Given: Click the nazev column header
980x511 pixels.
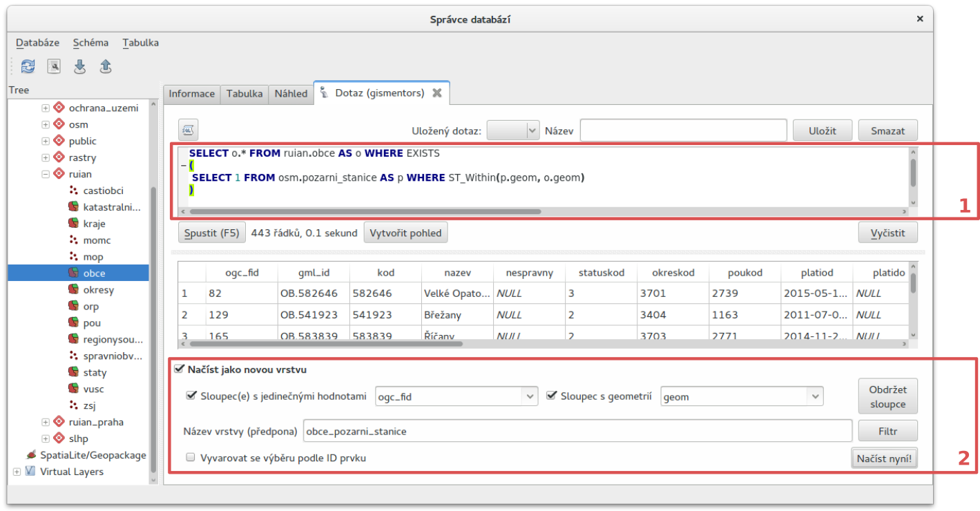Looking at the screenshot, I should click(x=457, y=273).
